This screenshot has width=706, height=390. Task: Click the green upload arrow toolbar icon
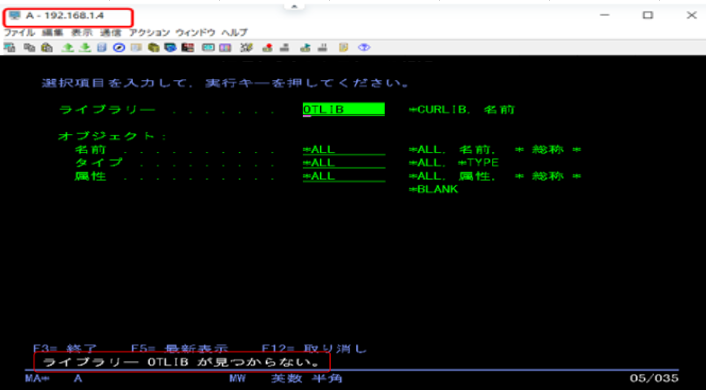click(x=68, y=48)
